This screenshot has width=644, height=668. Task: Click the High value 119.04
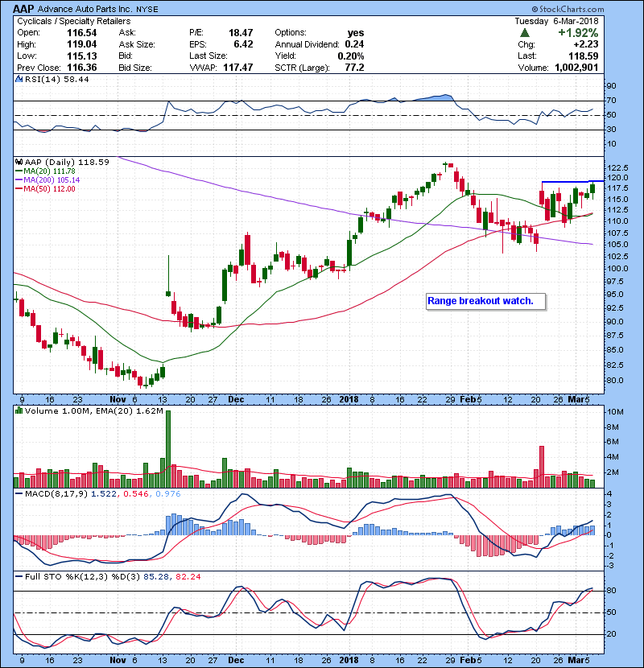(x=82, y=44)
